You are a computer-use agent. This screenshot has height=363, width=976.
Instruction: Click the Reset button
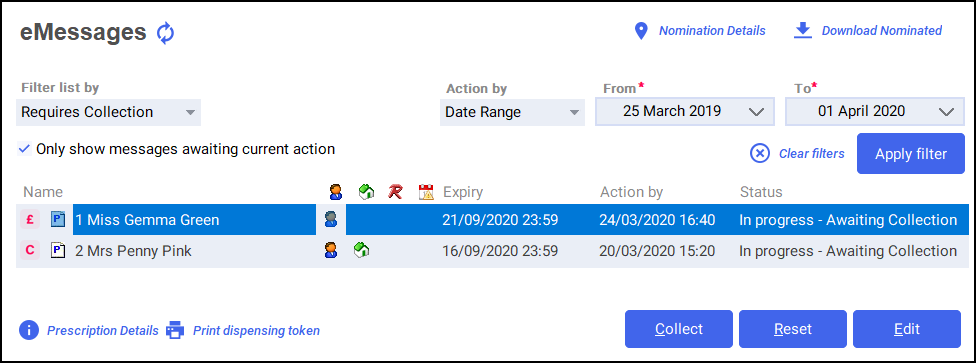coord(793,329)
